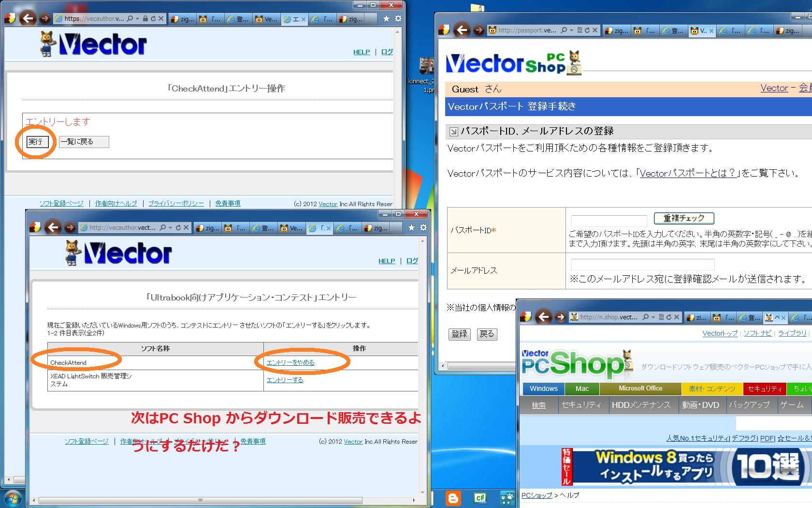Click the エントリーする link for XEAD LightSwitch

pyautogui.click(x=285, y=380)
